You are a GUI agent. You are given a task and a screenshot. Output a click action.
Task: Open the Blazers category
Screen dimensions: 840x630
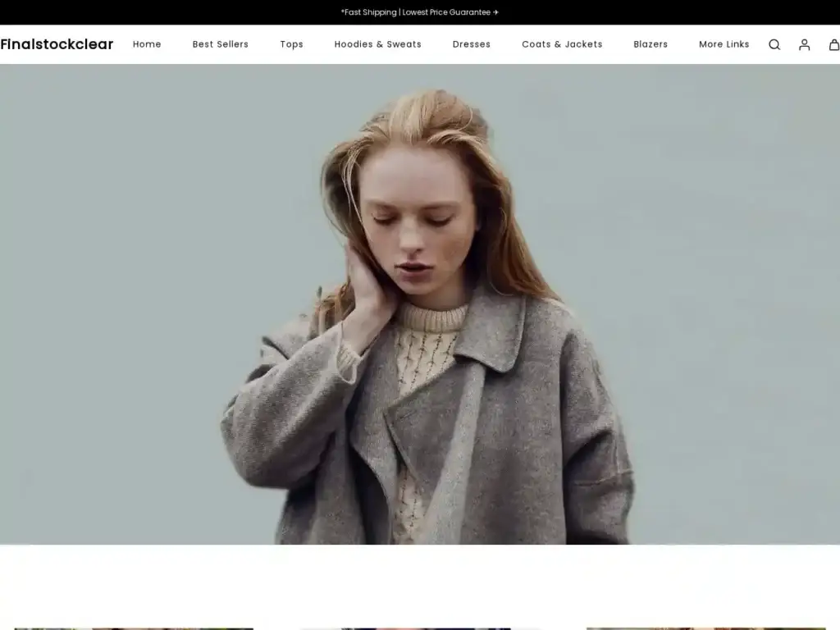[x=650, y=44]
